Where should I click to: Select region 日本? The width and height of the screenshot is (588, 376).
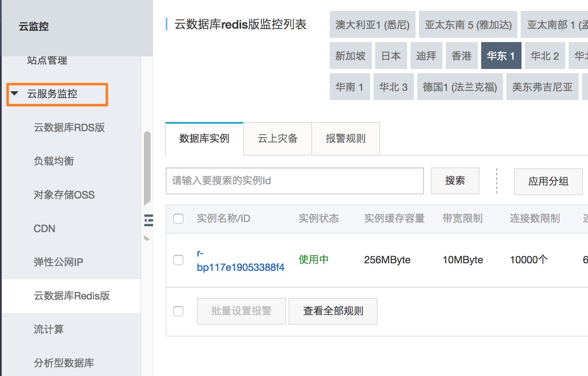[x=391, y=56]
